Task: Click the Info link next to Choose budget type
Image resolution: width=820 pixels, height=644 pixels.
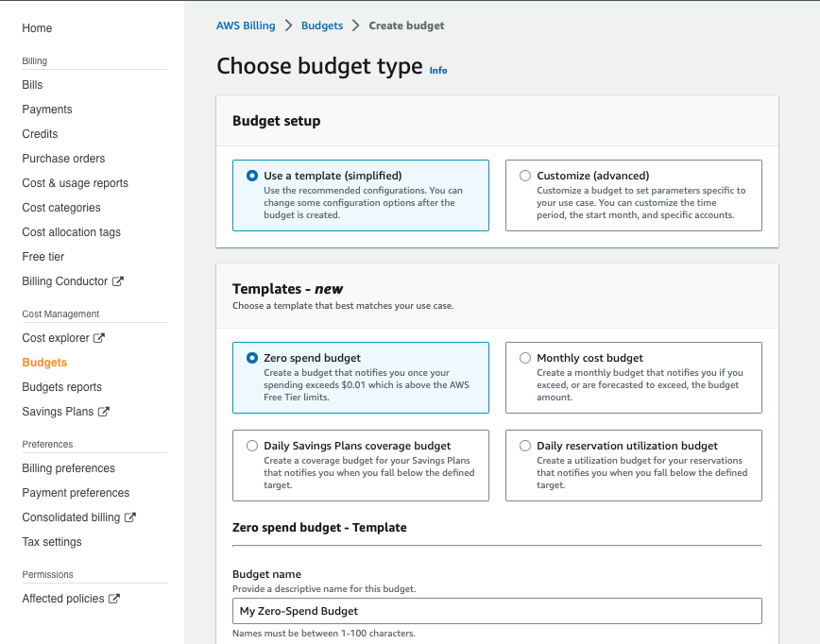Action: point(437,70)
